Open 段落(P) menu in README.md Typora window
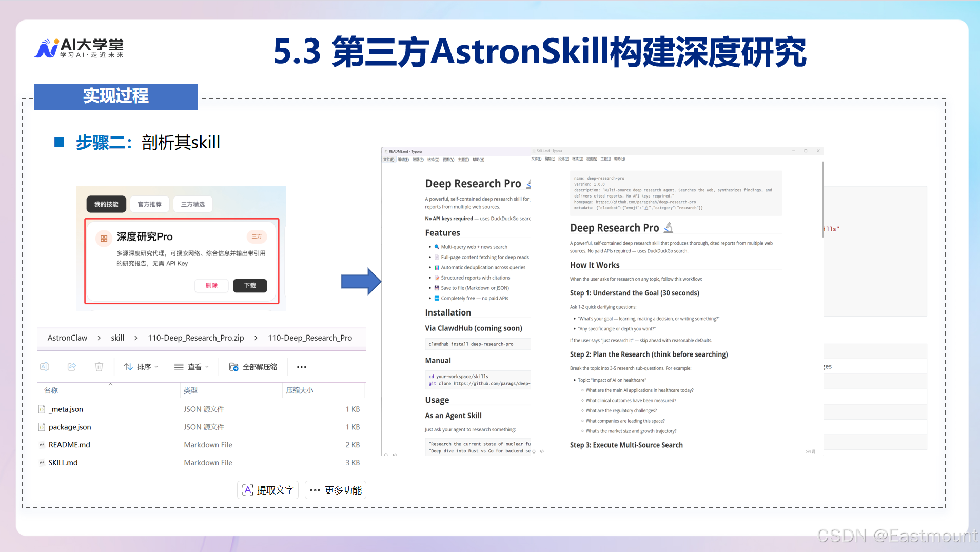980x552 pixels. coord(418,160)
